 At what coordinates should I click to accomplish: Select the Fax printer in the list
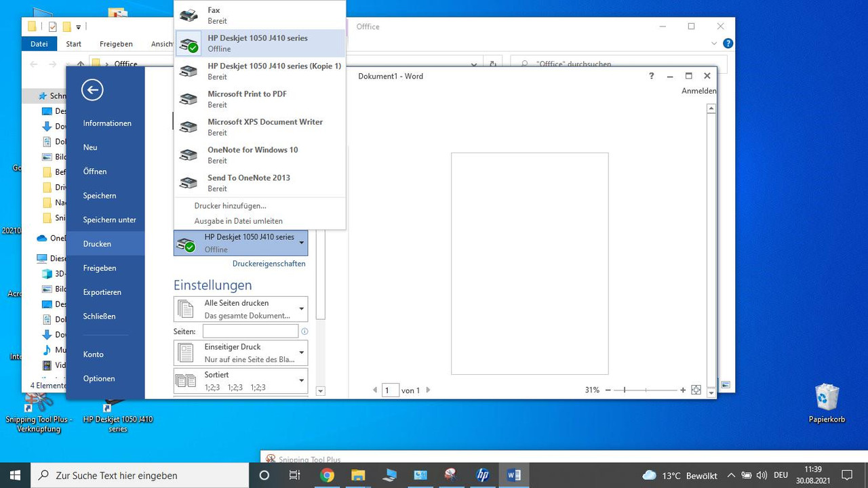(260, 15)
